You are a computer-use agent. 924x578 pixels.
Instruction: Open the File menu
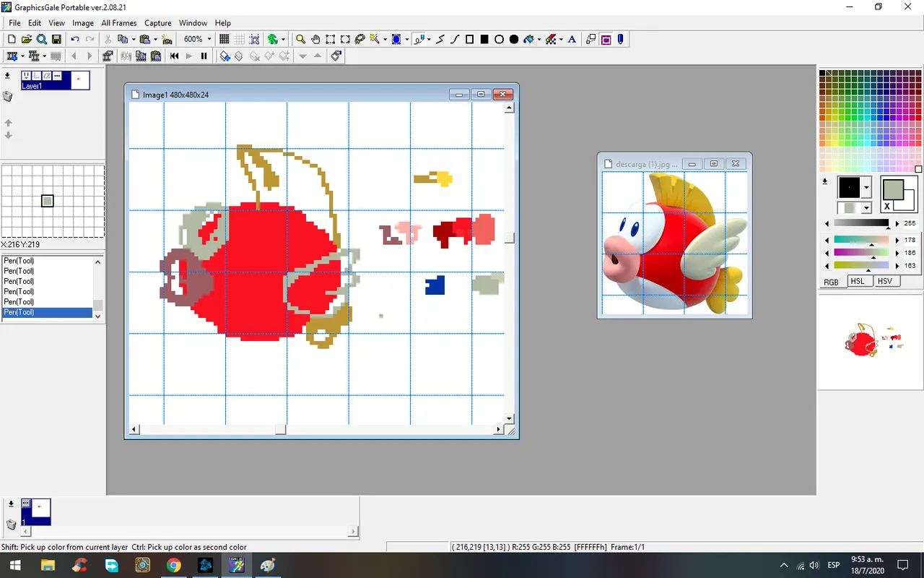click(x=14, y=23)
